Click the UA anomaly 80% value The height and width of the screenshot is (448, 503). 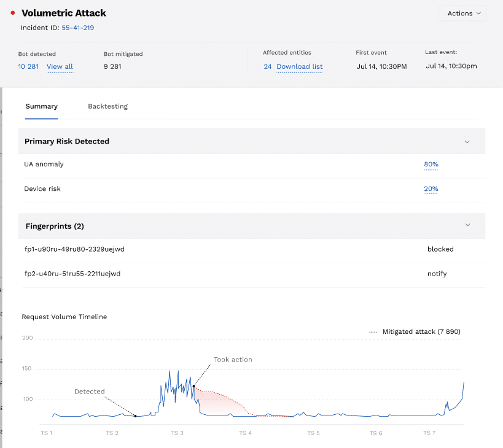coord(431,164)
